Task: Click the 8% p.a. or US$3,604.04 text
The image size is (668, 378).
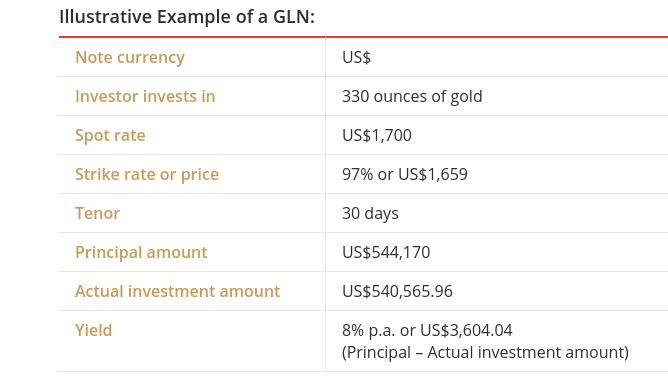Action: (x=427, y=330)
